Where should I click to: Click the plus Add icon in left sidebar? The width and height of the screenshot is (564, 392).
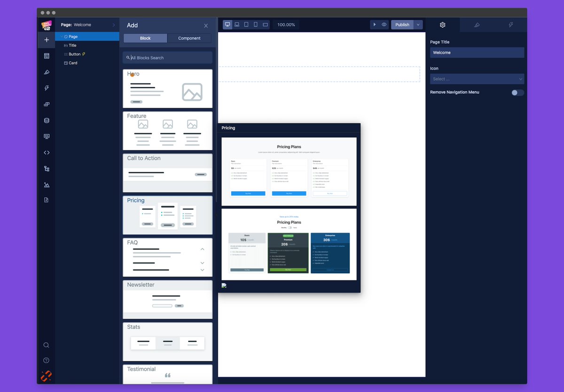coord(46,40)
